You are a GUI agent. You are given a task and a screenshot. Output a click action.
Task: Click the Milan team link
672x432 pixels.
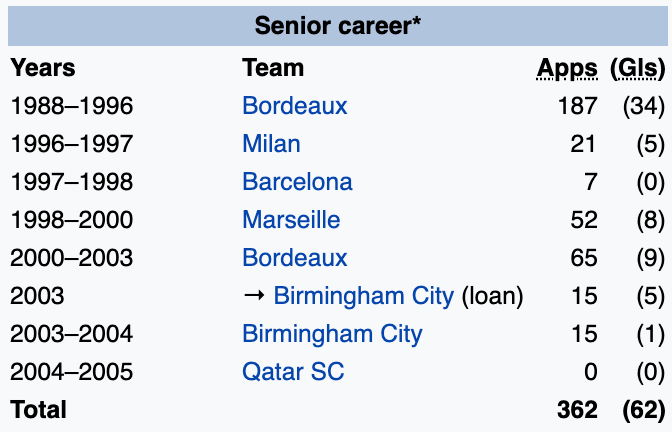pos(271,143)
